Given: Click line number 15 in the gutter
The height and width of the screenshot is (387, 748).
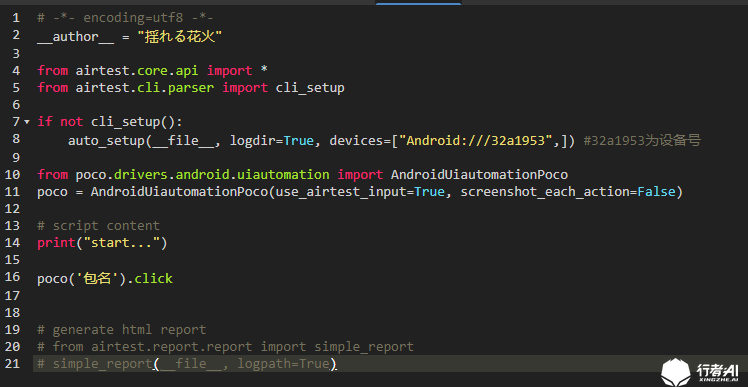Looking at the screenshot, I should [12, 261].
